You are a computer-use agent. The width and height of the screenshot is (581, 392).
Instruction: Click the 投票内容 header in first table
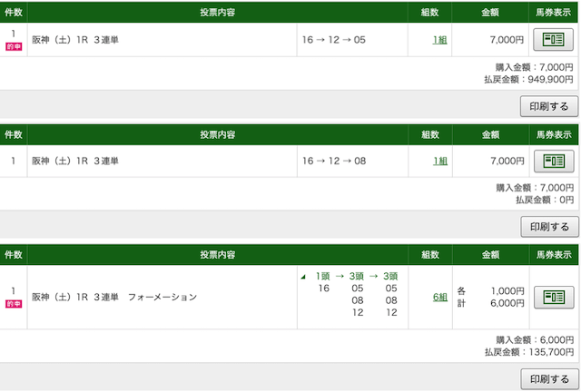point(218,12)
